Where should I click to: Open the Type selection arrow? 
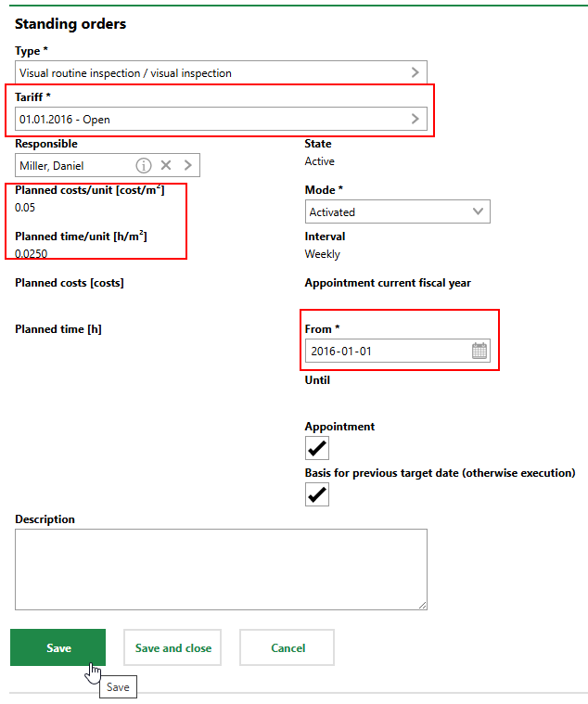tap(415, 72)
